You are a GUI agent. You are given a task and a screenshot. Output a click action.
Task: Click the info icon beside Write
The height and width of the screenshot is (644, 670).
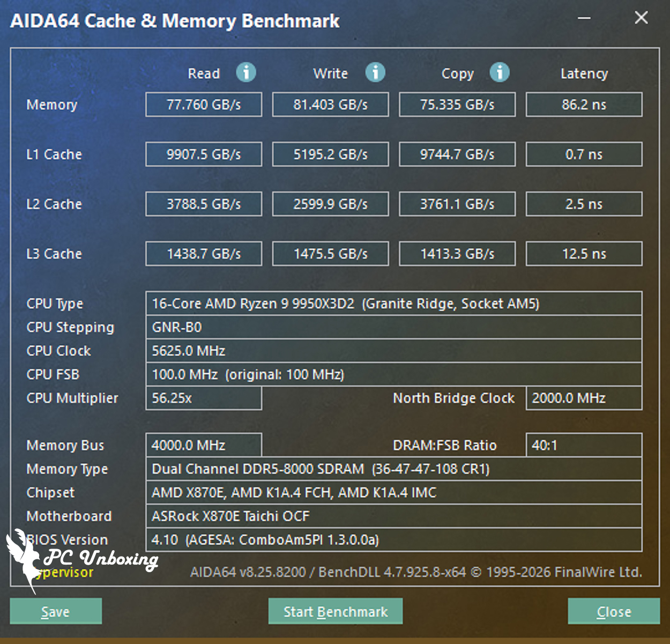pos(375,72)
